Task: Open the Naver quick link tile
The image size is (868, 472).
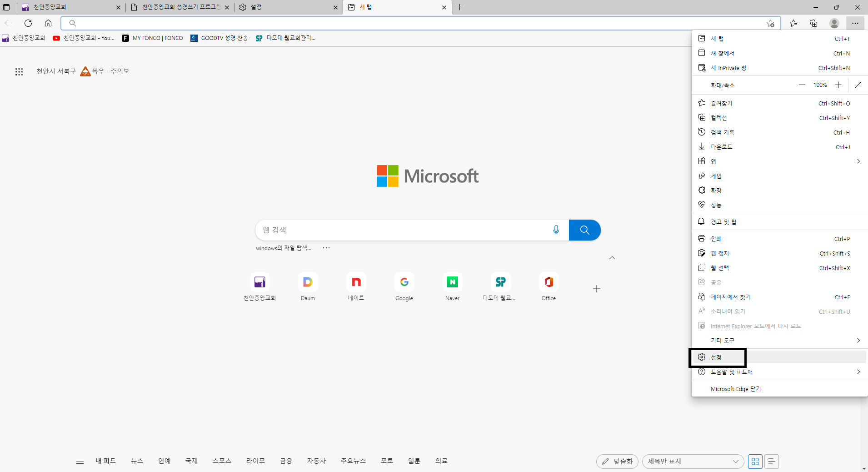Action: click(452, 287)
